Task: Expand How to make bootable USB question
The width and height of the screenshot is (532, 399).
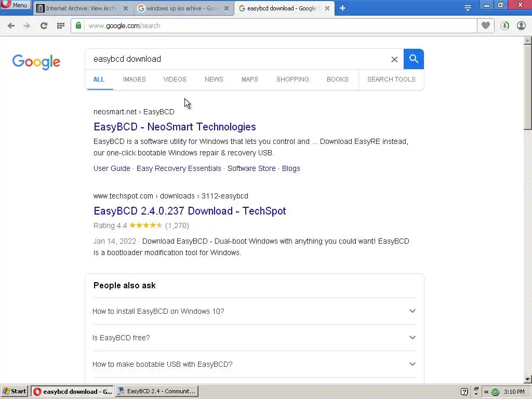Action: pos(254,364)
